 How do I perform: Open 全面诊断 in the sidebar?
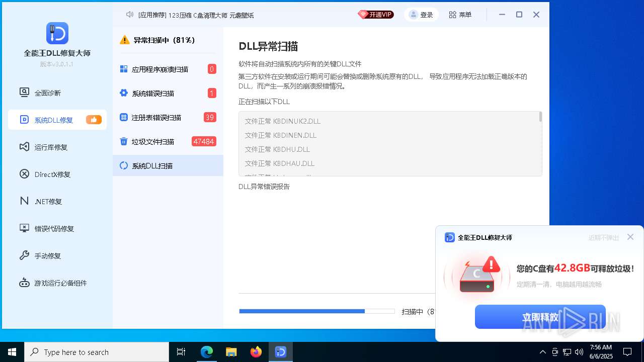[57, 93]
